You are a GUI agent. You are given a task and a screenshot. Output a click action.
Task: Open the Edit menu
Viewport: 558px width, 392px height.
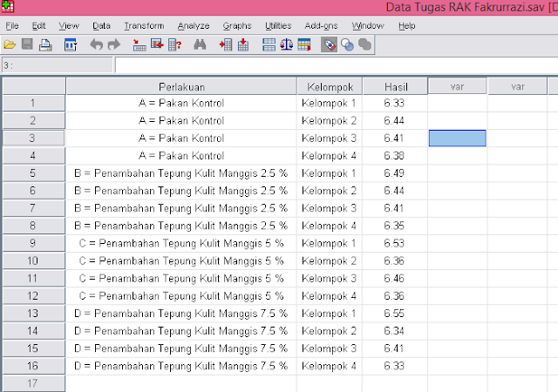pos(38,26)
